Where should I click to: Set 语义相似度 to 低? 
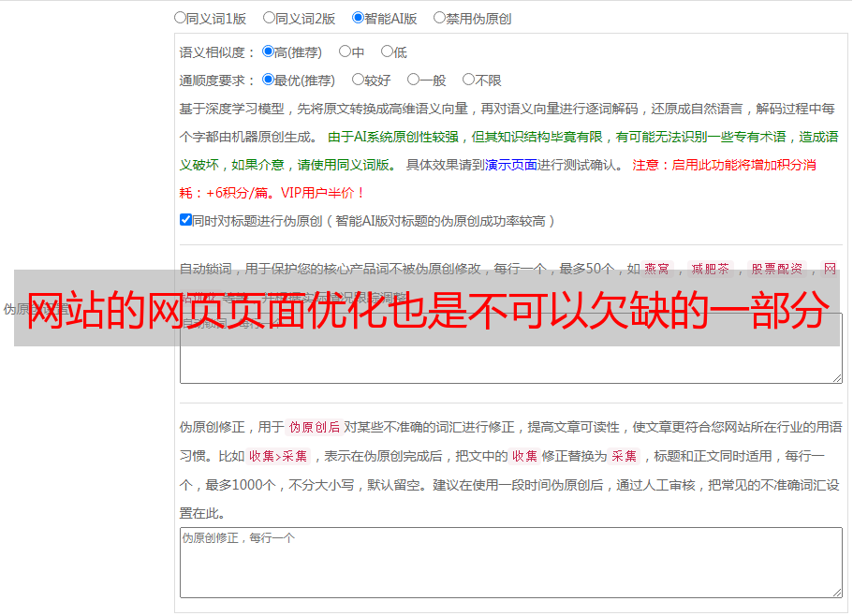[x=387, y=51]
